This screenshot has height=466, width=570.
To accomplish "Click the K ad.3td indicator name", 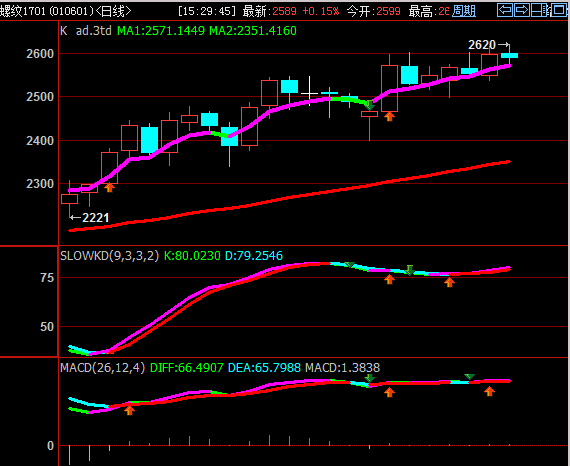I will pos(86,31).
